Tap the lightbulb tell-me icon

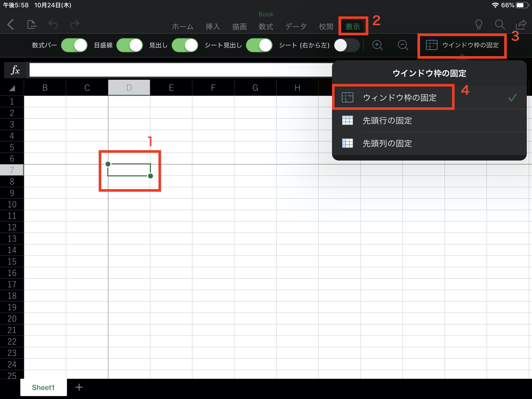click(x=478, y=25)
